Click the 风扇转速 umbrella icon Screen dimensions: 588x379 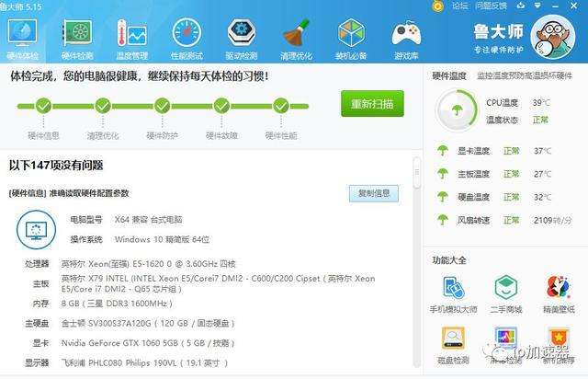pyautogui.click(x=443, y=220)
